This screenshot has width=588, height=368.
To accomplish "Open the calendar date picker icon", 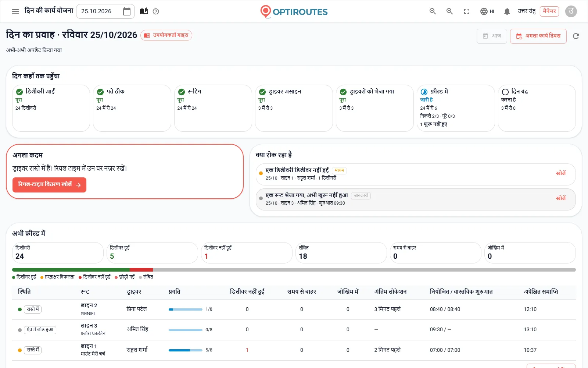I will (x=127, y=11).
